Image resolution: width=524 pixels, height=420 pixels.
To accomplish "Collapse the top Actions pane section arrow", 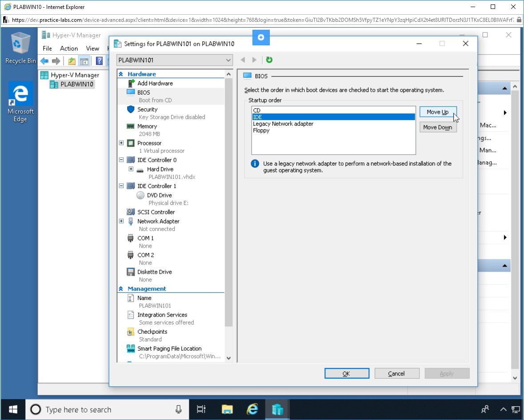I will (x=504, y=88).
